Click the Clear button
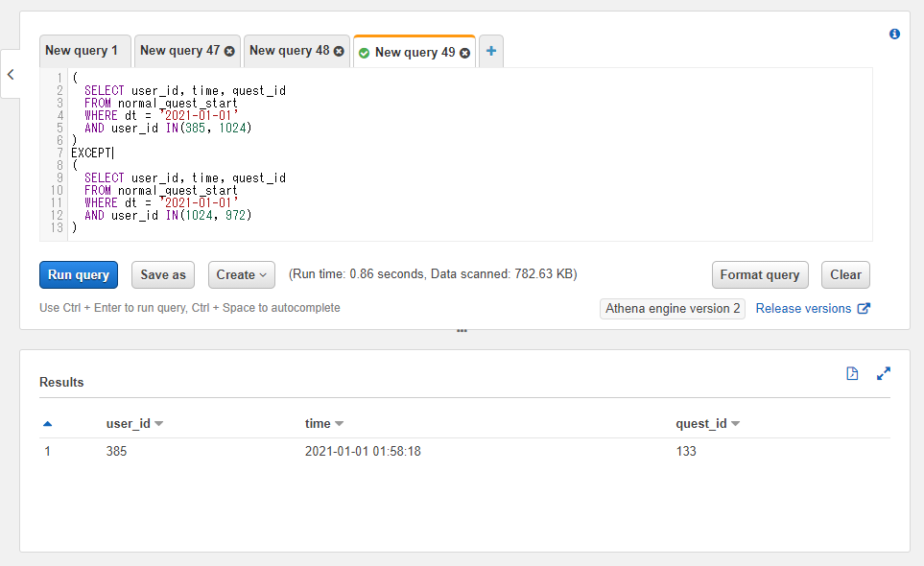 (x=845, y=275)
